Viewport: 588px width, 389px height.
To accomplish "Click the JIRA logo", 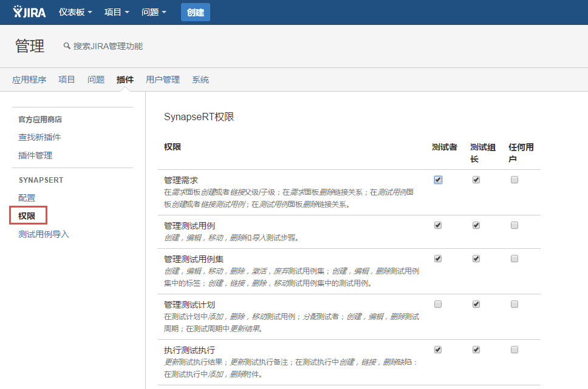I will click(x=29, y=12).
